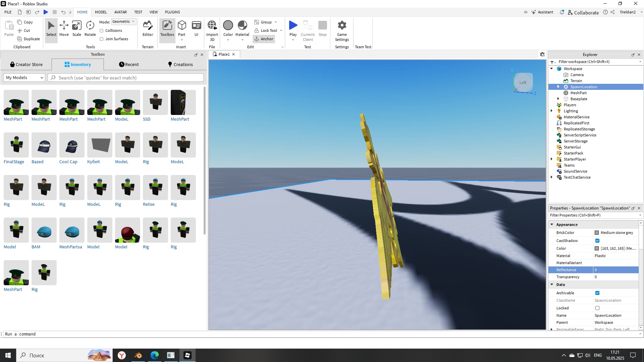
Task: Open the My Models dropdown
Action: (x=24, y=78)
